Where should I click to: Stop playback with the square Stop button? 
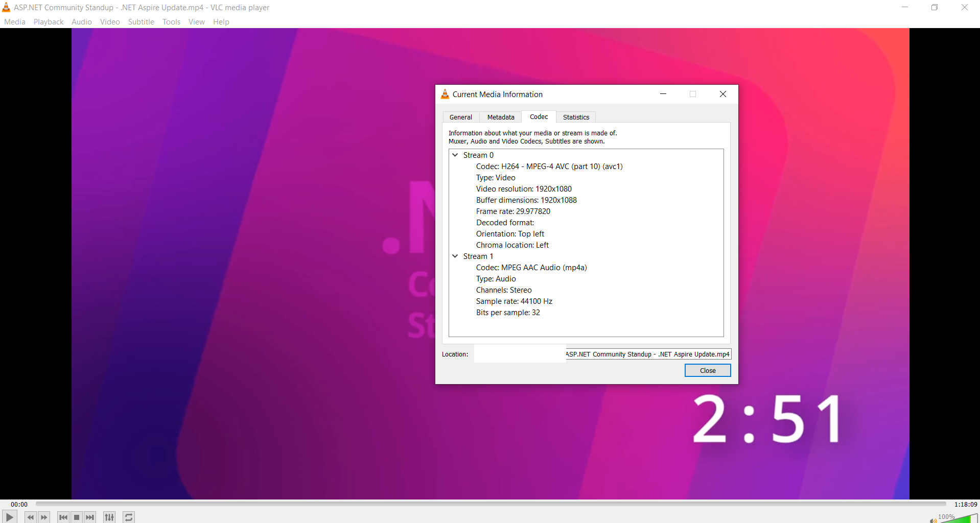coord(77,517)
